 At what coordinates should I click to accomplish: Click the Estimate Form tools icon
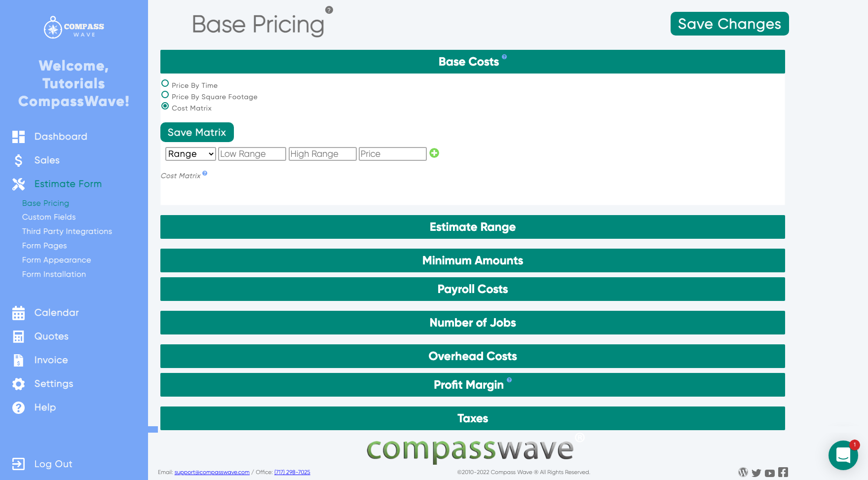pyautogui.click(x=18, y=184)
